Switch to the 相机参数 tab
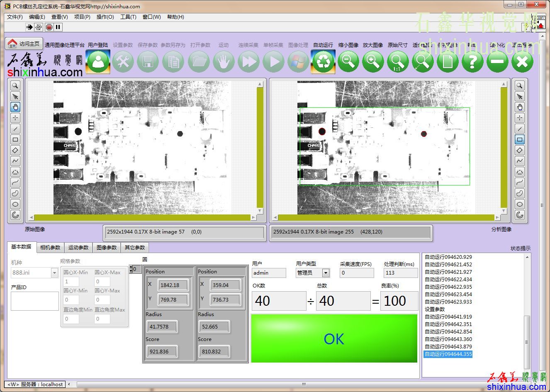The height and width of the screenshot is (392, 550). pyautogui.click(x=50, y=248)
